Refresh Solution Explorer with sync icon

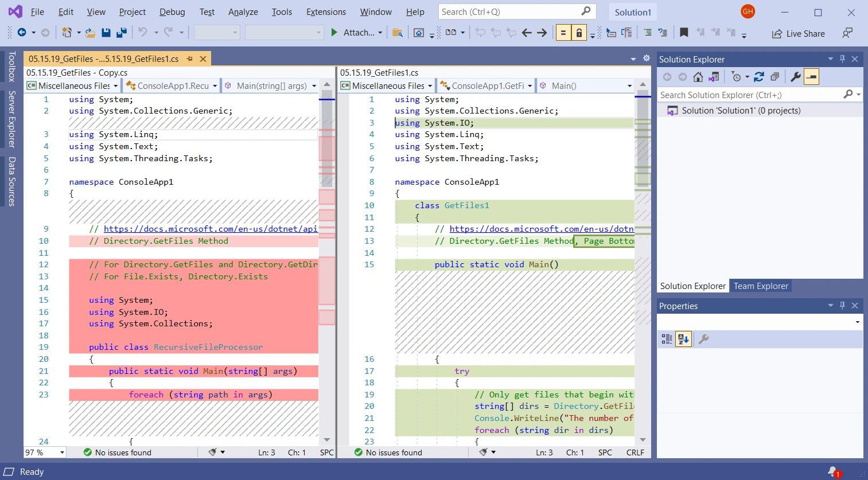coord(759,76)
